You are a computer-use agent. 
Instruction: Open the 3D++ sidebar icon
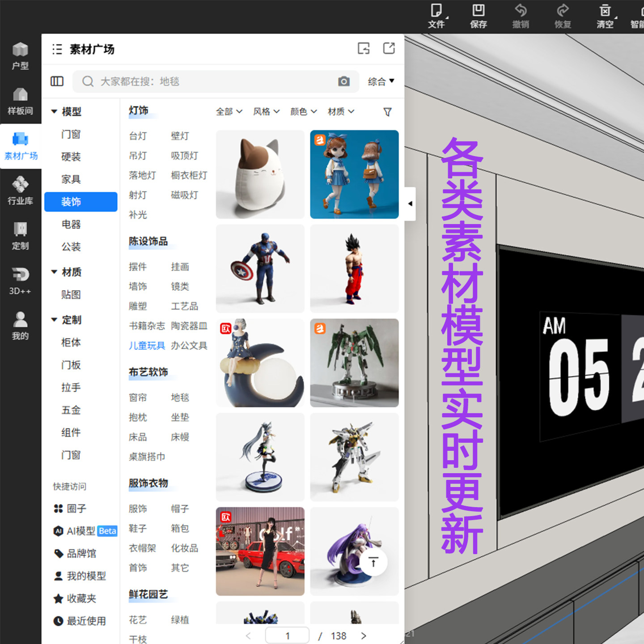(20, 281)
